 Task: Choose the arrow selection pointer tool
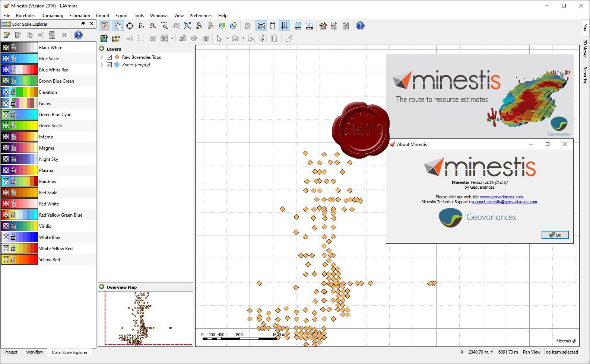tap(219, 38)
